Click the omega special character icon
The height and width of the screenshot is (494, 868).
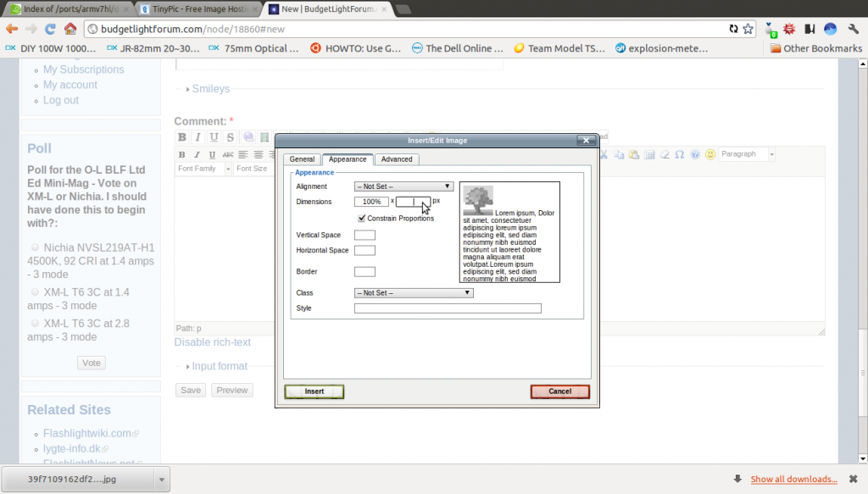(x=680, y=155)
